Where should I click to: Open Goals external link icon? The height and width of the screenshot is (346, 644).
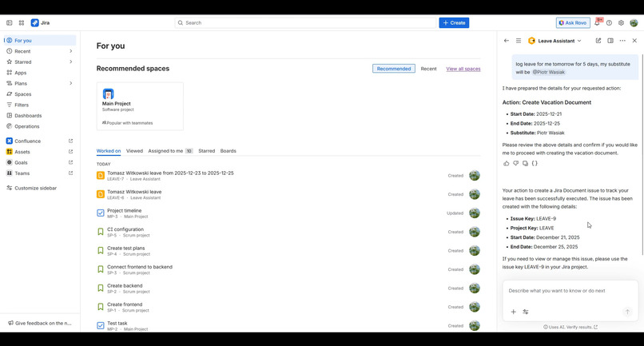click(70, 162)
